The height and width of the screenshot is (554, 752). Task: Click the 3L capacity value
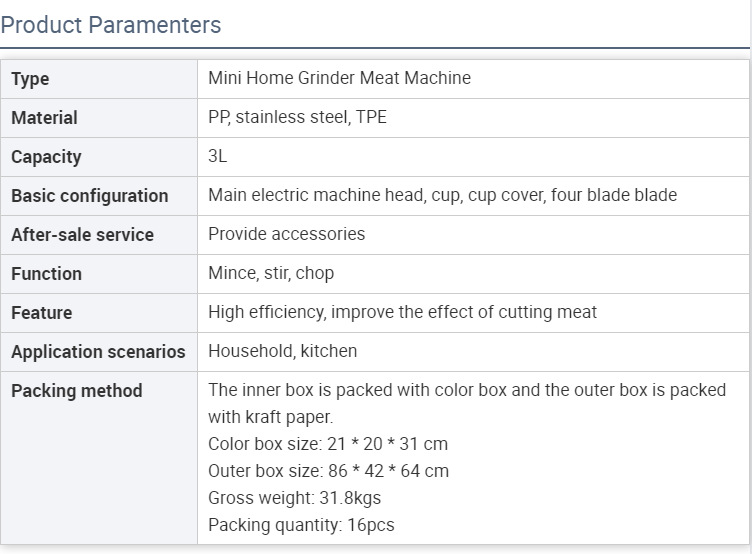218,156
